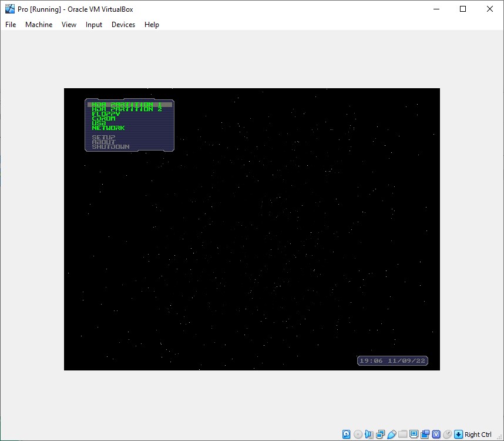504x441 pixels.
Task: Select USB boot entry
Action: (x=99, y=123)
